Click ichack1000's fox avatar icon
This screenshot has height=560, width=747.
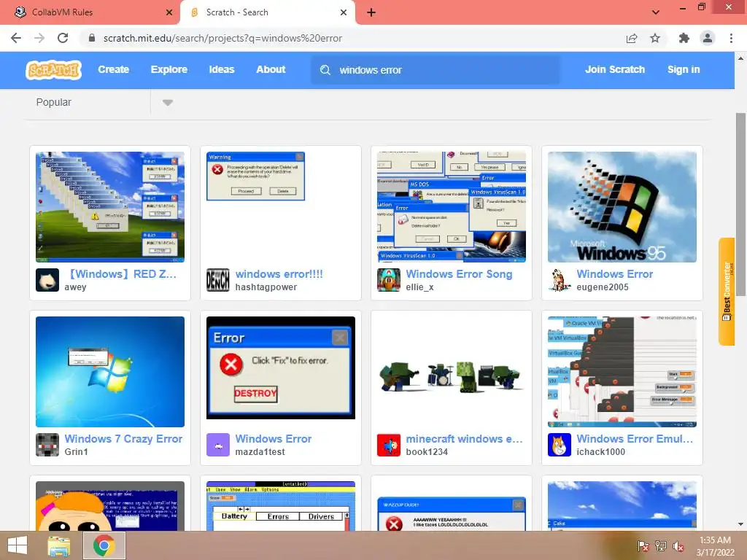coord(560,445)
